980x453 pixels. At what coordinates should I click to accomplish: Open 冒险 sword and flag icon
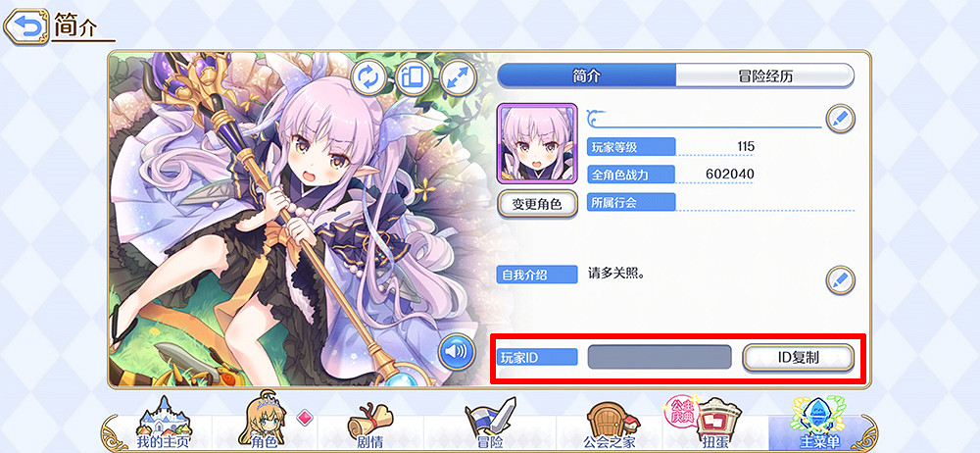coord(488,423)
